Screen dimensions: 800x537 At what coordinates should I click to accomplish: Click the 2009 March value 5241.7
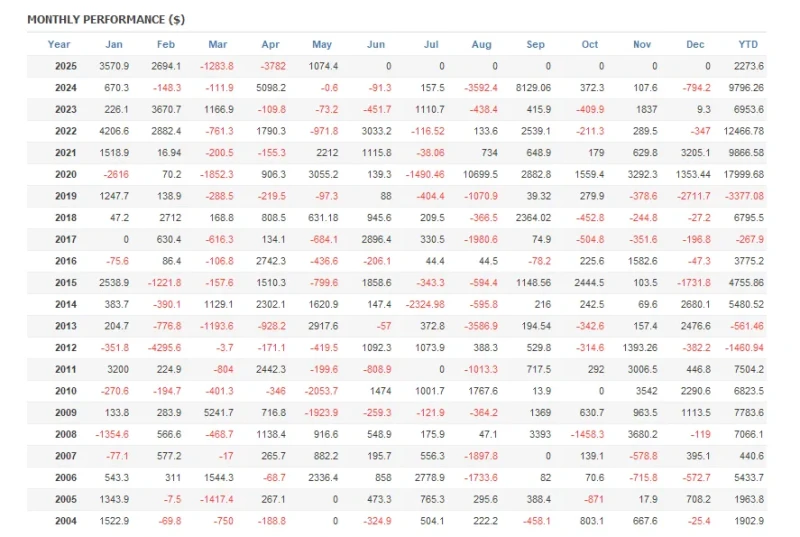coord(218,413)
